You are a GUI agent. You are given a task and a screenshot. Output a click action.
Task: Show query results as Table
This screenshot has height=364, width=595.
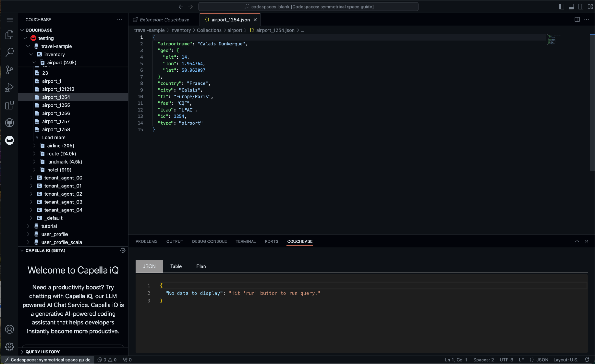coord(176,266)
